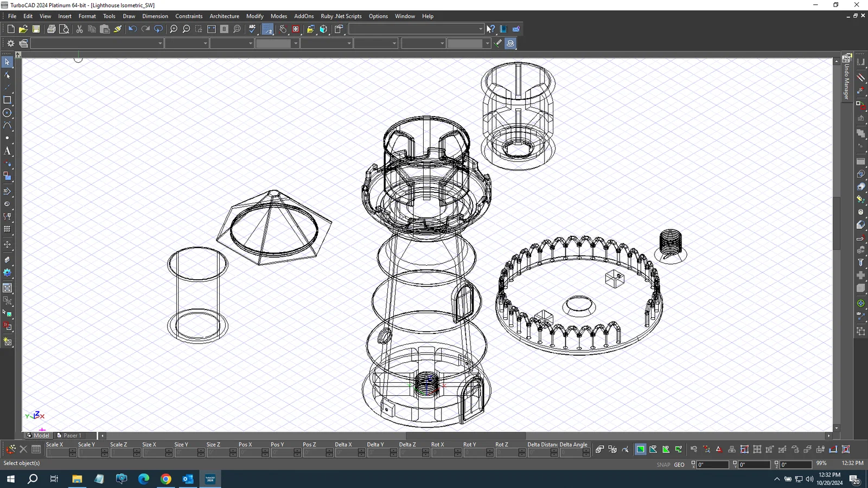Open the Save disk icon
The image size is (868, 488).
pyautogui.click(x=36, y=29)
